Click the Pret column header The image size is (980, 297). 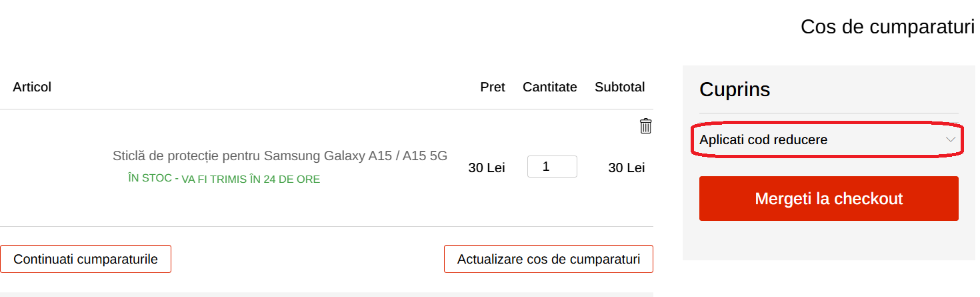493,87
